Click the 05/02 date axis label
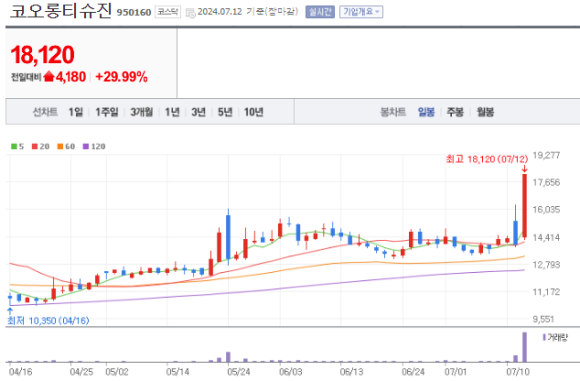580x381 pixels. tap(117, 371)
